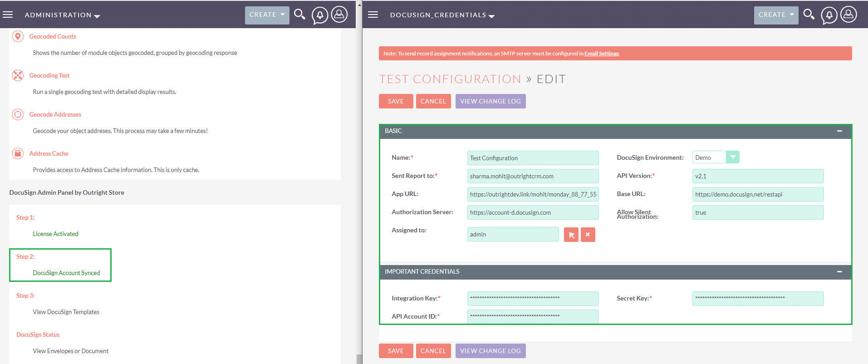Click the Authorization Server field
The image size is (868, 364).
pyautogui.click(x=533, y=212)
